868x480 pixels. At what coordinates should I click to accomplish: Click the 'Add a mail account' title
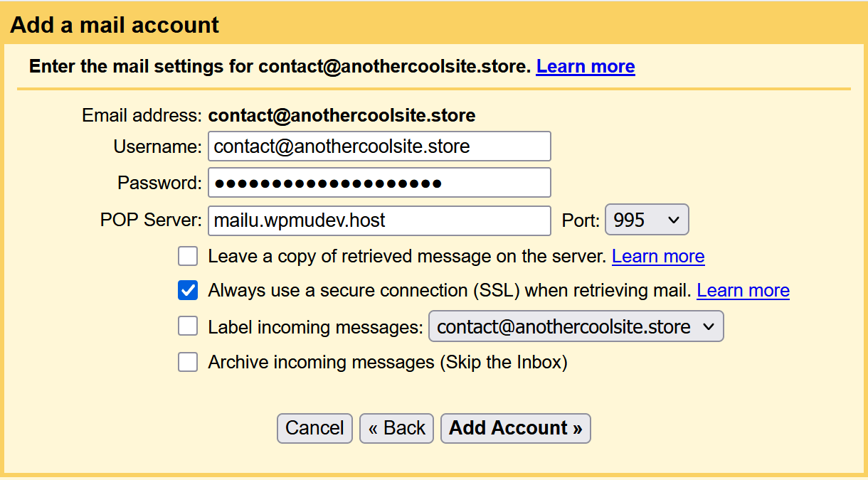115,25
